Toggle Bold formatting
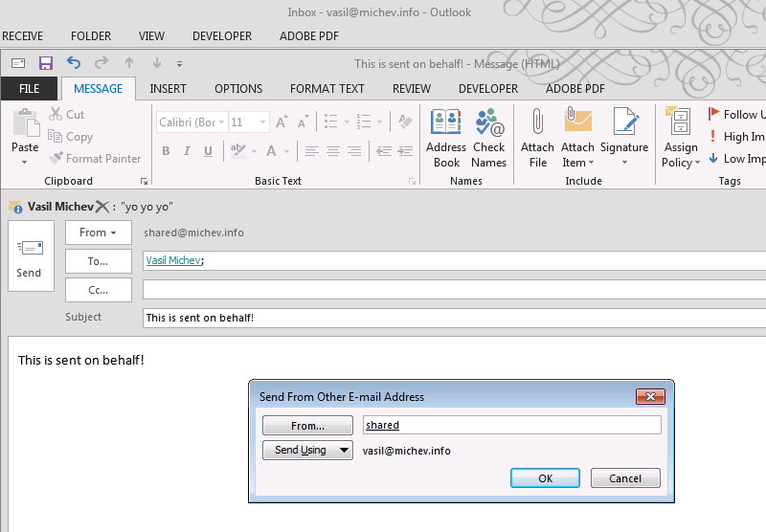 pyautogui.click(x=166, y=151)
